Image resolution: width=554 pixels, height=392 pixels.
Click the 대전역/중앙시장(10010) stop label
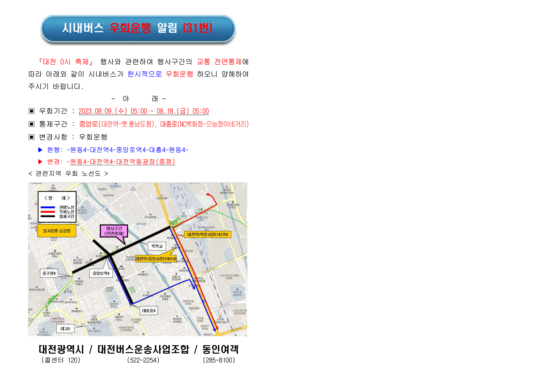pos(156,259)
